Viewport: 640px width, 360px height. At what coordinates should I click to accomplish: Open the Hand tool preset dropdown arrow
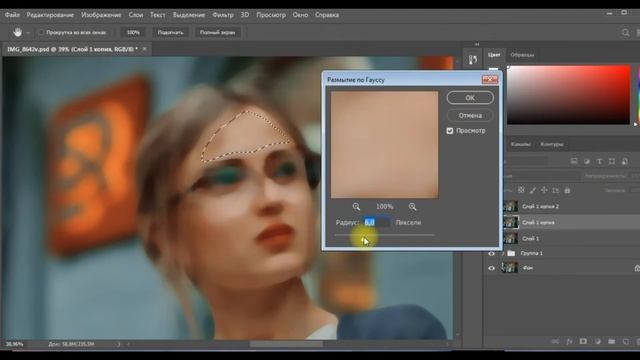point(28,33)
